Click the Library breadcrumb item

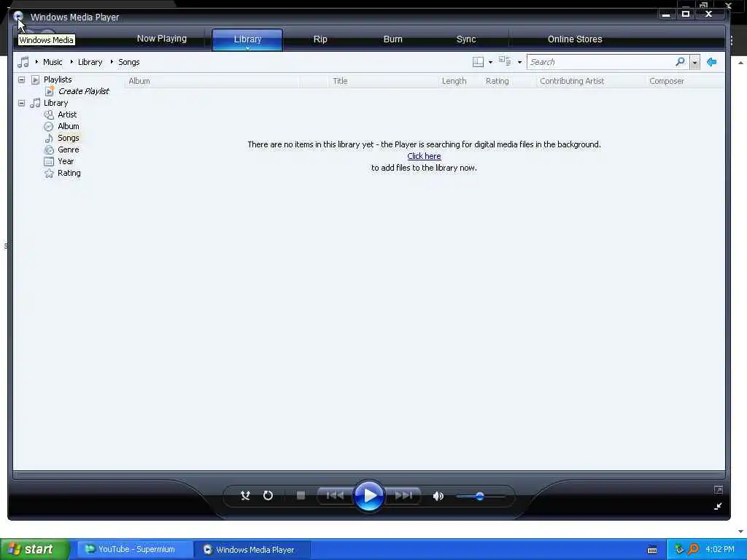(90, 62)
